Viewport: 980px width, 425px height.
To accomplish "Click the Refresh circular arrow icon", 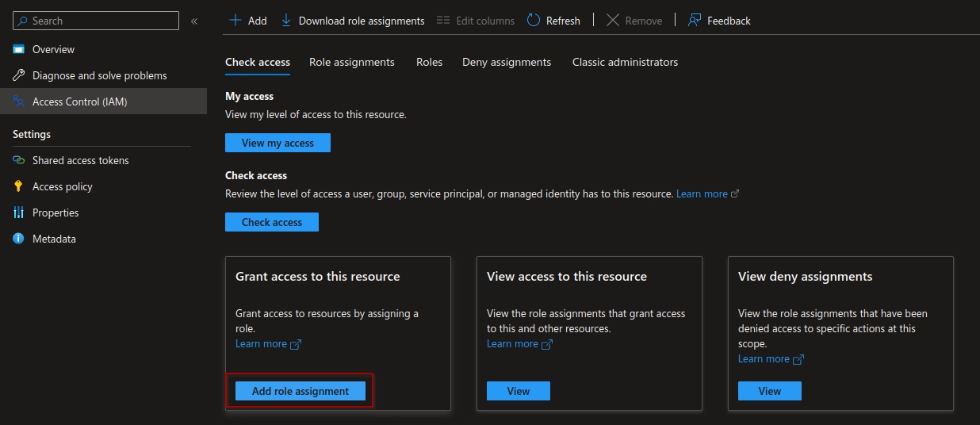I will pos(534,21).
